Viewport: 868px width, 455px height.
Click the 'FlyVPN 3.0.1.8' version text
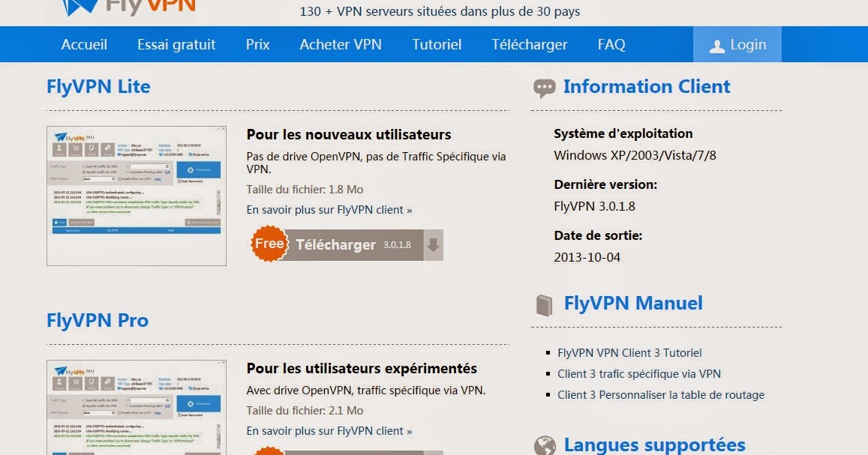tap(594, 206)
